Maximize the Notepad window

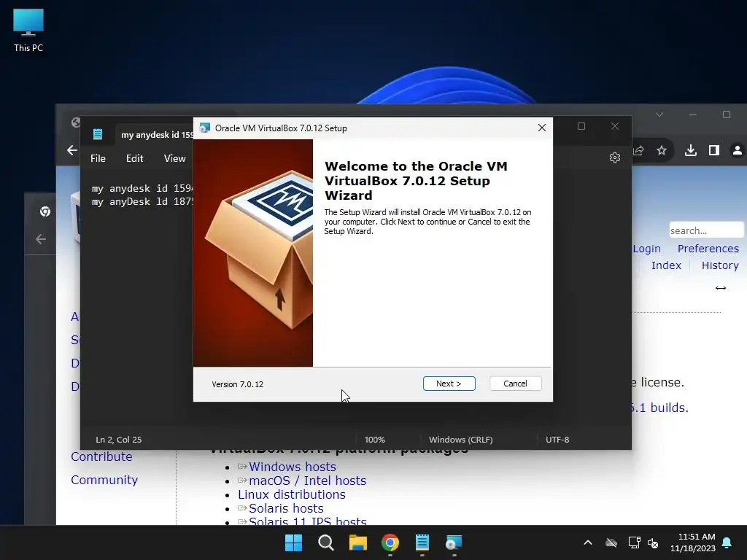tap(581, 126)
